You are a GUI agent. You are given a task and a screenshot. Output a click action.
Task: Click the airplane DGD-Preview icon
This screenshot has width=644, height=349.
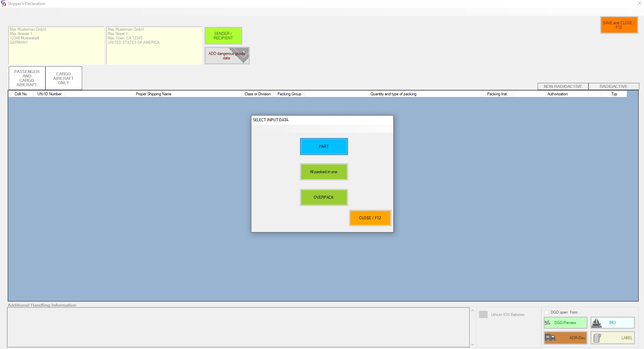click(548, 323)
